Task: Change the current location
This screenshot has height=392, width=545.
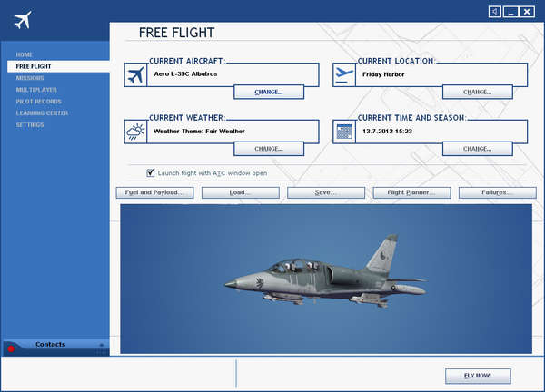Action: coord(477,92)
